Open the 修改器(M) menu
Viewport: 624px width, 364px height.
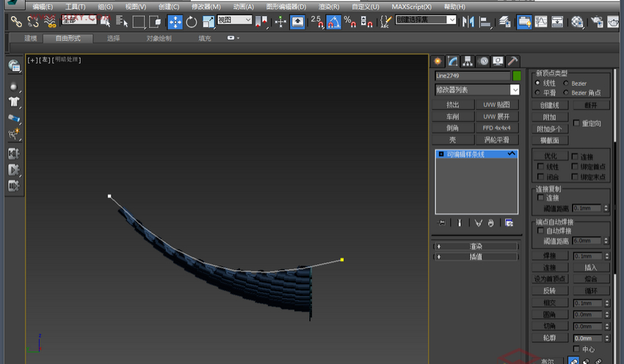pyautogui.click(x=206, y=7)
